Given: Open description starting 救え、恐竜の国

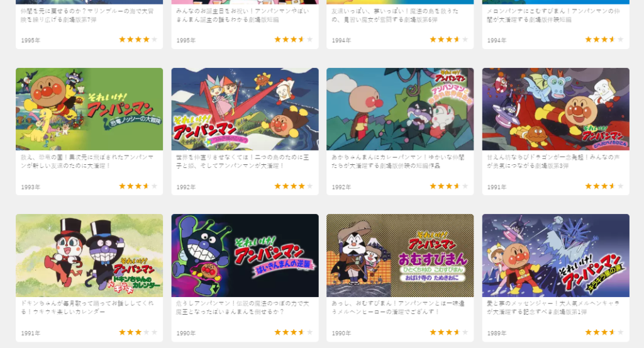Looking at the screenshot, I should [87, 162].
